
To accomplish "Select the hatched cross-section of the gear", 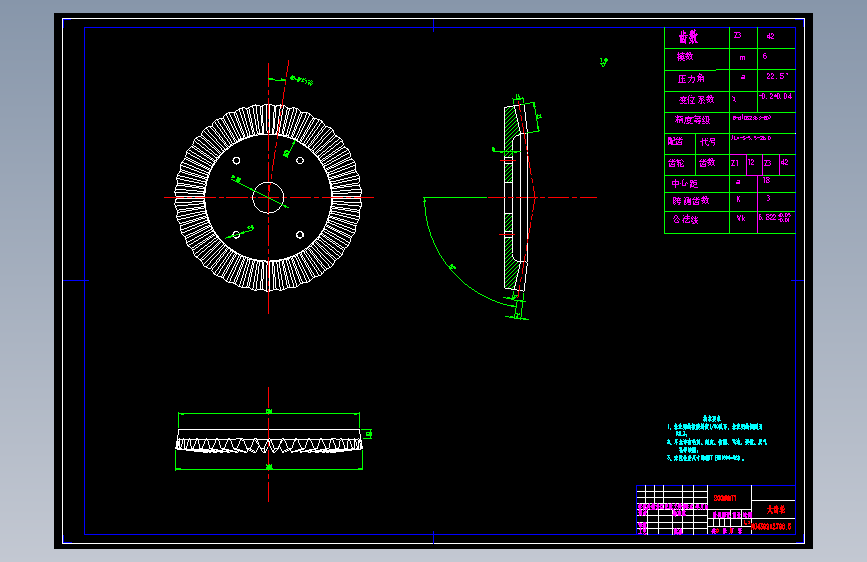I will (x=510, y=197).
